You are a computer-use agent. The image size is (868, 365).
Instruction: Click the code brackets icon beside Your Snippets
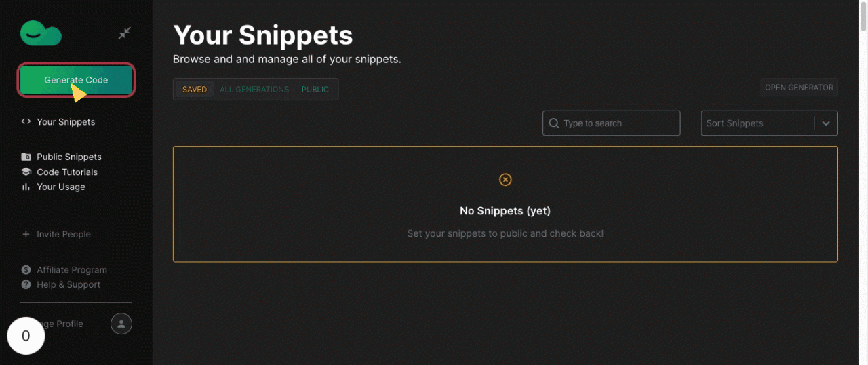pos(26,122)
